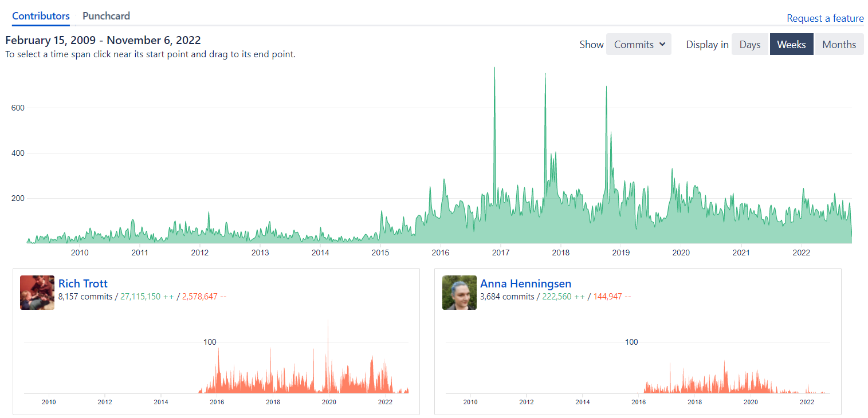Click the 2010 mark on the main timeline
The height and width of the screenshot is (418, 868).
(80, 252)
